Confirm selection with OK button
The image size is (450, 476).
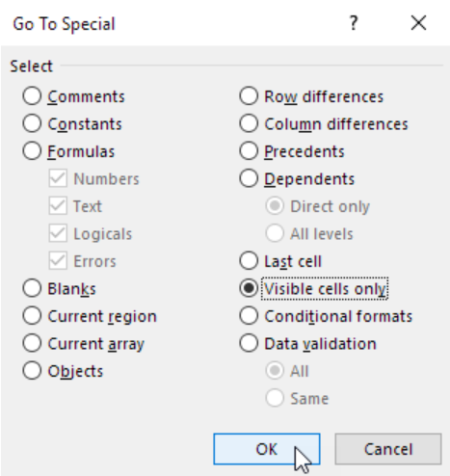267,449
